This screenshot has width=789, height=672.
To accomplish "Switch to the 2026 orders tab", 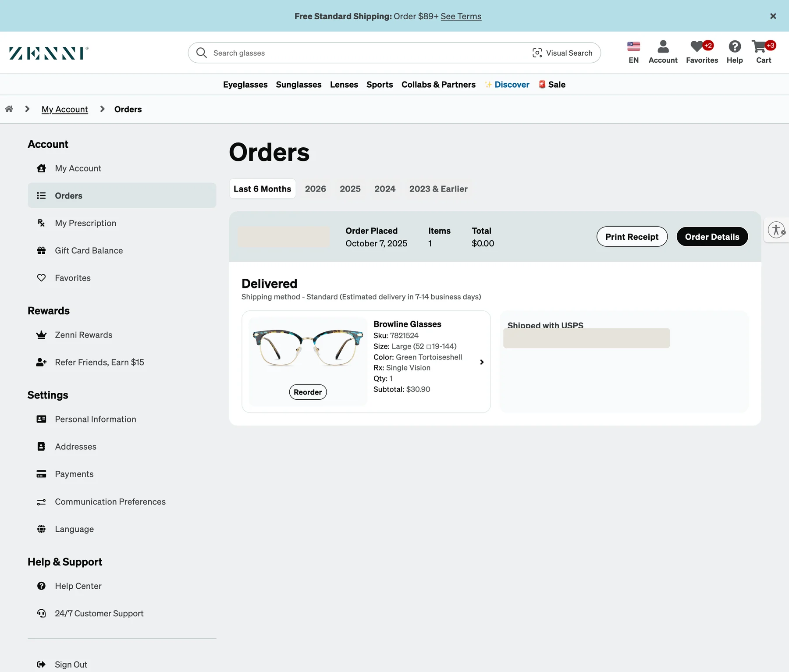I will coord(315,189).
